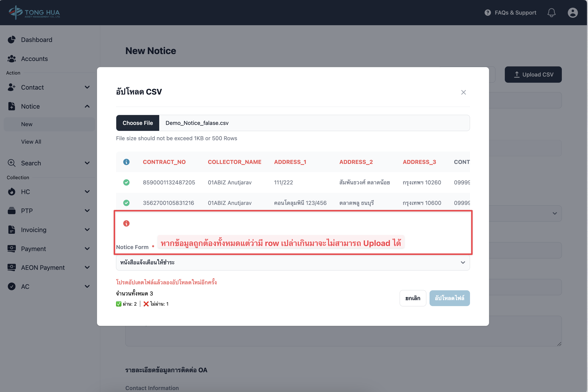588x392 pixels.
Task: Close the upload CSV dialog
Action: coord(463,92)
